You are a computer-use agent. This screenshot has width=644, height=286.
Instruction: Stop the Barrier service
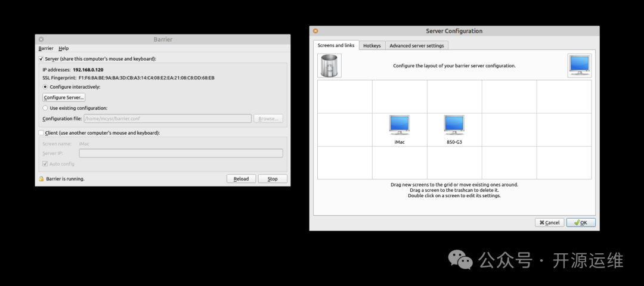(x=273, y=179)
